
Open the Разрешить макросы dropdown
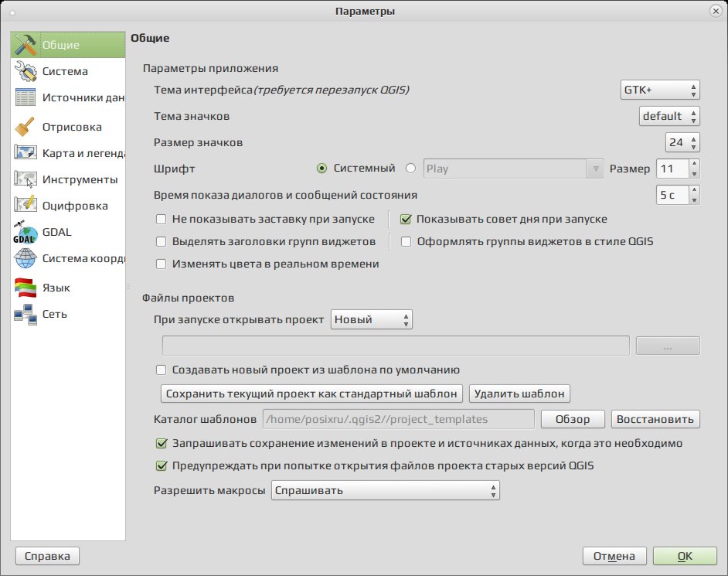(386, 490)
